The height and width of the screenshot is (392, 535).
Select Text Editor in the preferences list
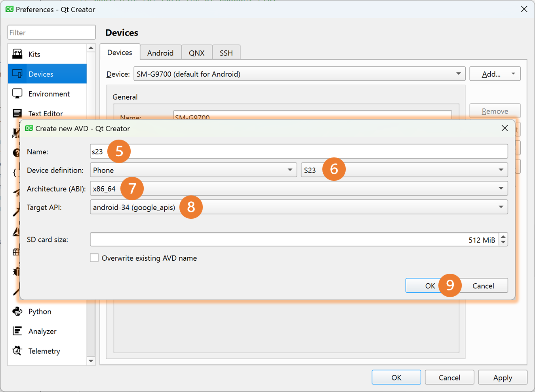(47, 113)
